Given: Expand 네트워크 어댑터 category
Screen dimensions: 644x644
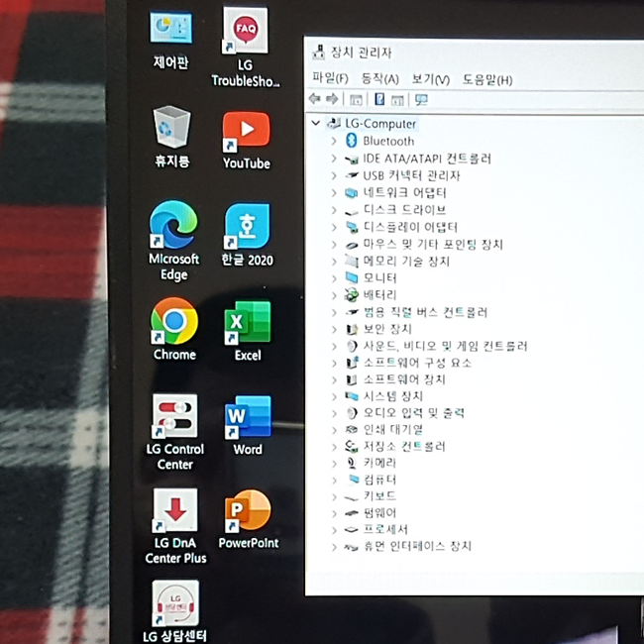Looking at the screenshot, I should pos(334,192).
